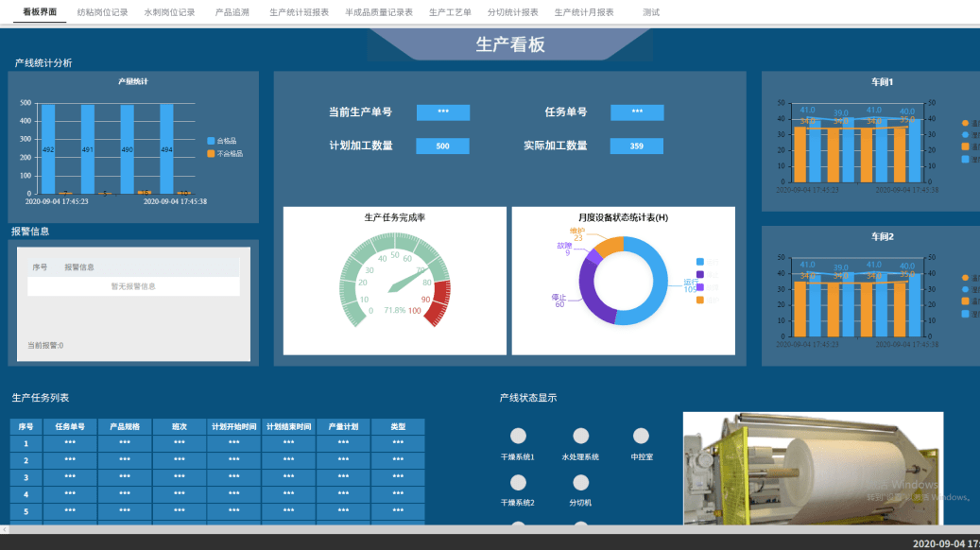Screen dimensions: 980x550
Task: Select the 测试 tab
Action: coord(650,12)
